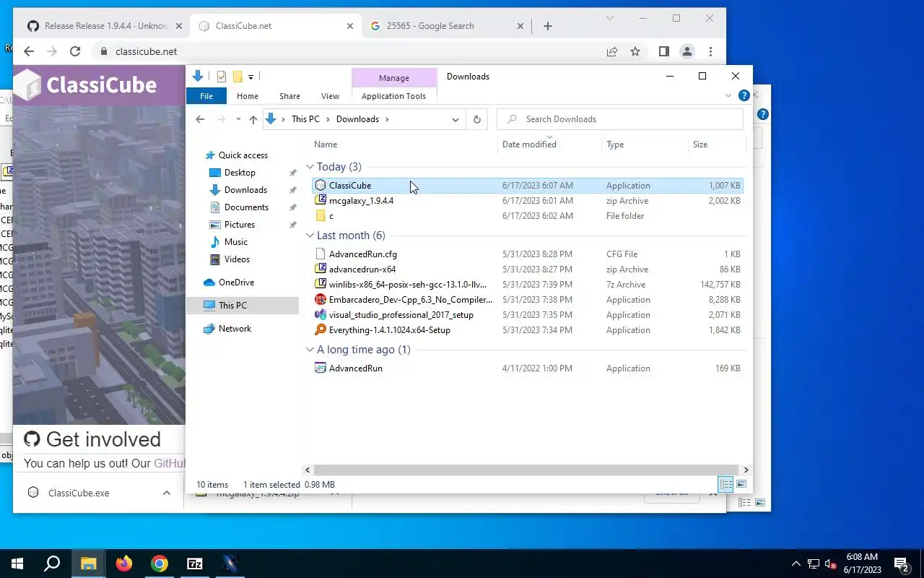Click the Search Downloads field
Image resolution: width=924 pixels, height=578 pixels.
pos(620,119)
